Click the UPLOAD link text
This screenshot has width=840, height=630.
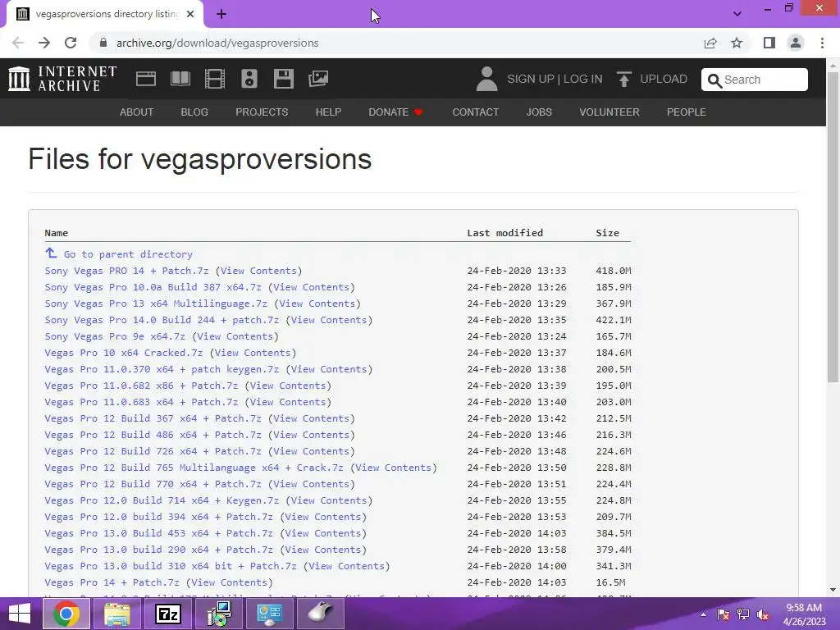[664, 79]
